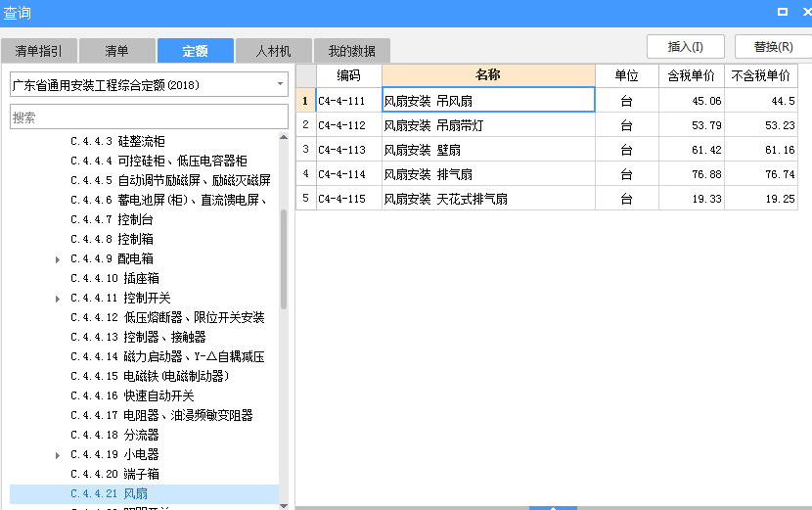Click the 61.42 price cell
812x510 pixels.
point(692,150)
